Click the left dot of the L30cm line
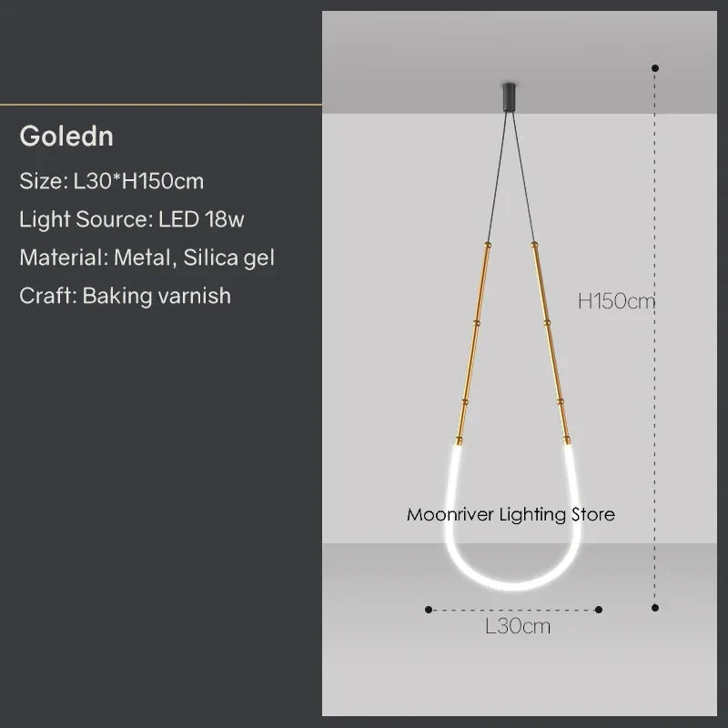Screen dimensions: 728x728 [x=429, y=610]
